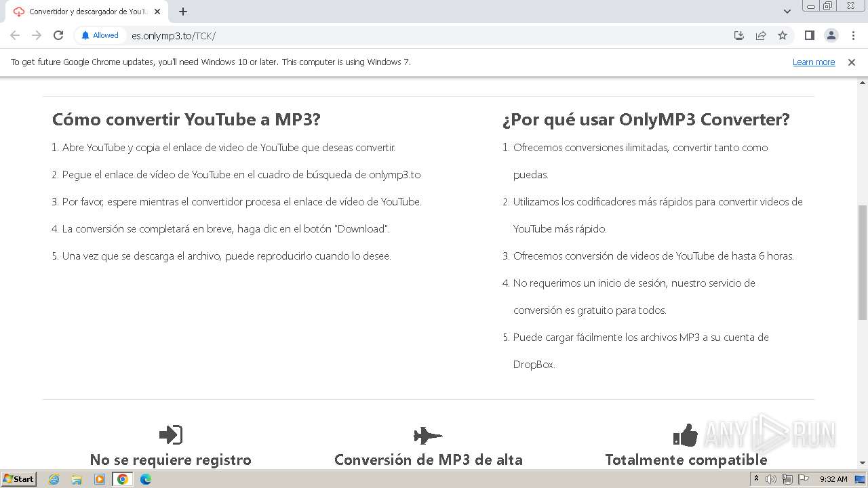Click text 'Puede cargar fácilmente los archivos MP3'
The image size is (868, 488).
tap(641, 350)
